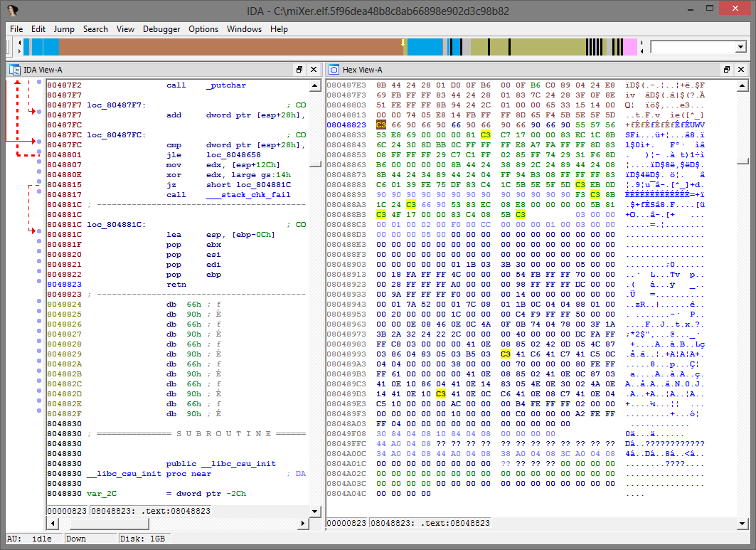Click scroll right arrow in IDA View-A
The height and width of the screenshot is (550, 756).
click(302, 523)
